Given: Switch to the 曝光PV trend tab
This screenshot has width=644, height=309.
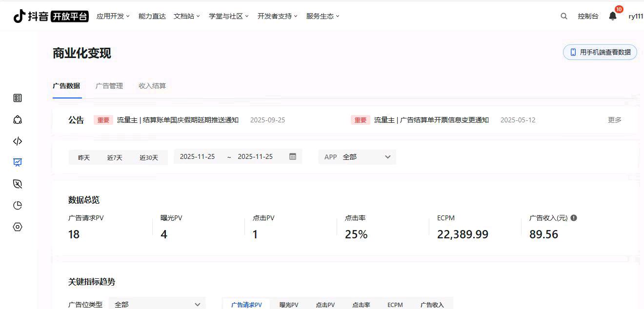Looking at the screenshot, I should (x=288, y=305).
